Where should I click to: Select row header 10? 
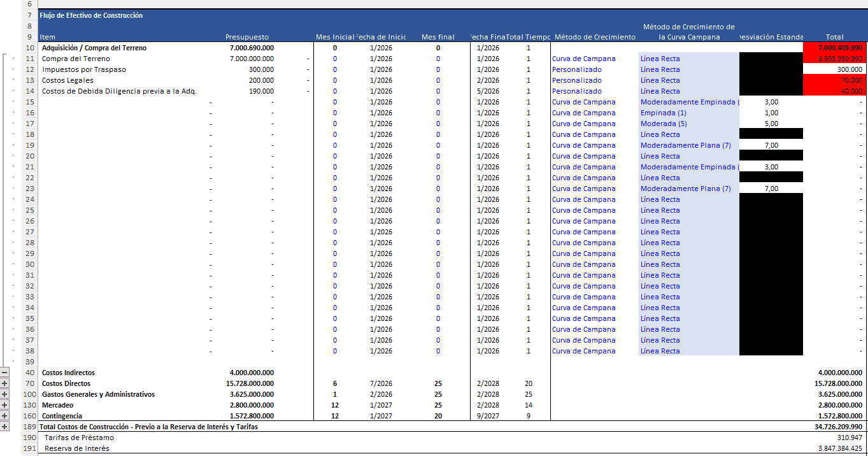(x=30, y=48)
